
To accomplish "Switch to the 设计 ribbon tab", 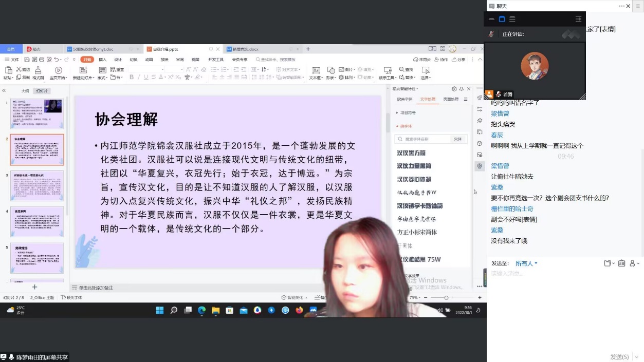I will coord(118,60).
